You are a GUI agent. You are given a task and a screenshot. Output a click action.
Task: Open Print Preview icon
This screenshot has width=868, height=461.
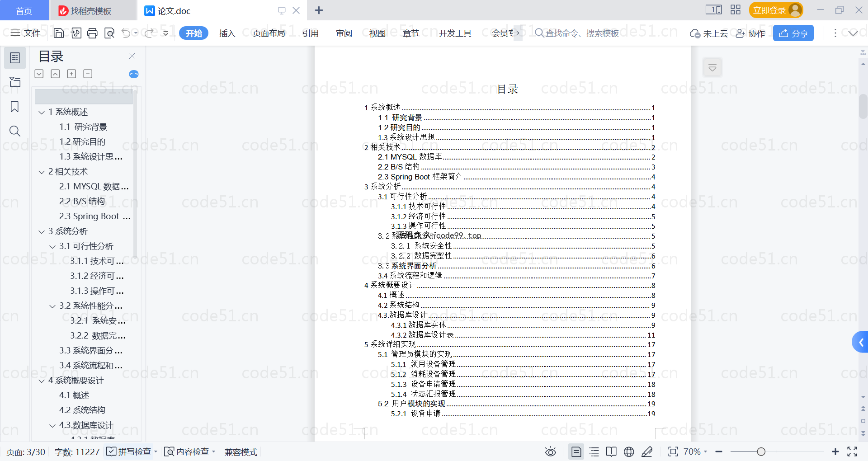click(x=109, y=33)
